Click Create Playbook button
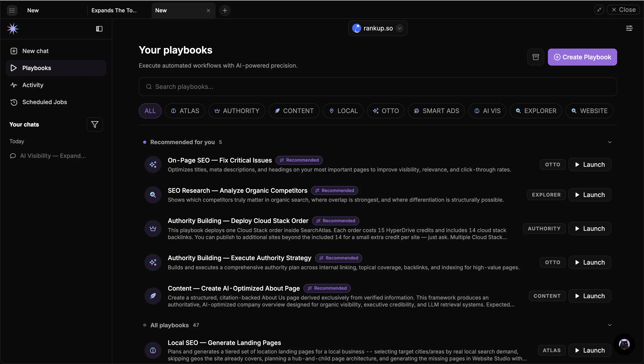 [x=582, y=57]
